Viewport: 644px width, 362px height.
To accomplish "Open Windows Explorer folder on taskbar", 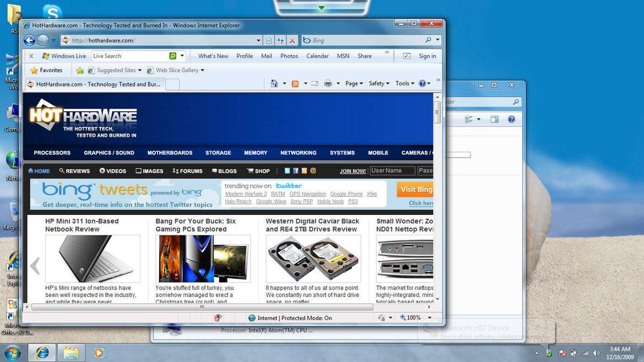I will click(71, 352).
